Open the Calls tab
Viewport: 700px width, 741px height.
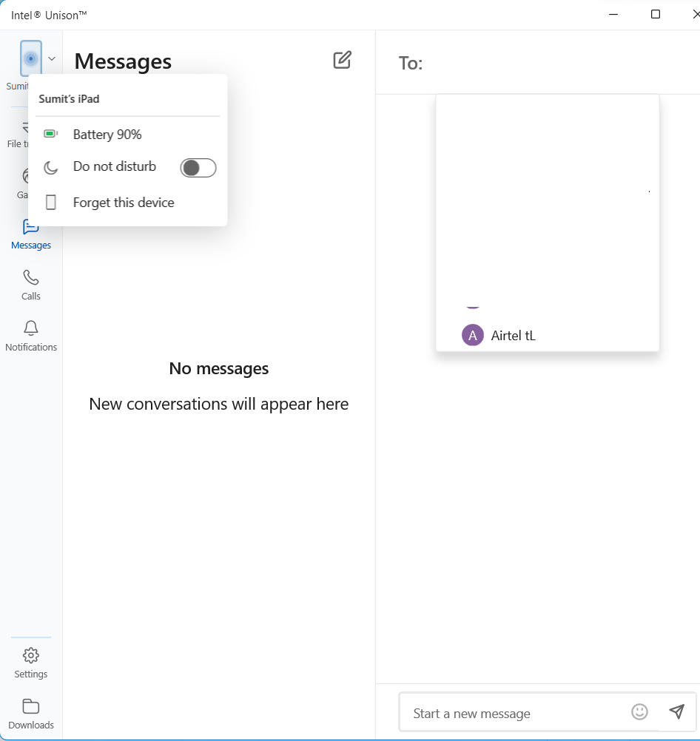pyautogui.click(x=31, y=285)
